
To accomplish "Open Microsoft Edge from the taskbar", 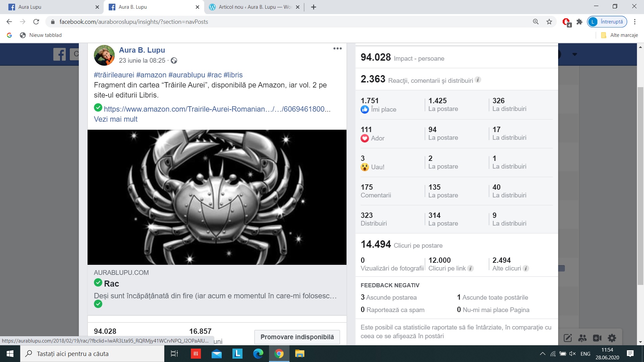I will click(258, 354).
